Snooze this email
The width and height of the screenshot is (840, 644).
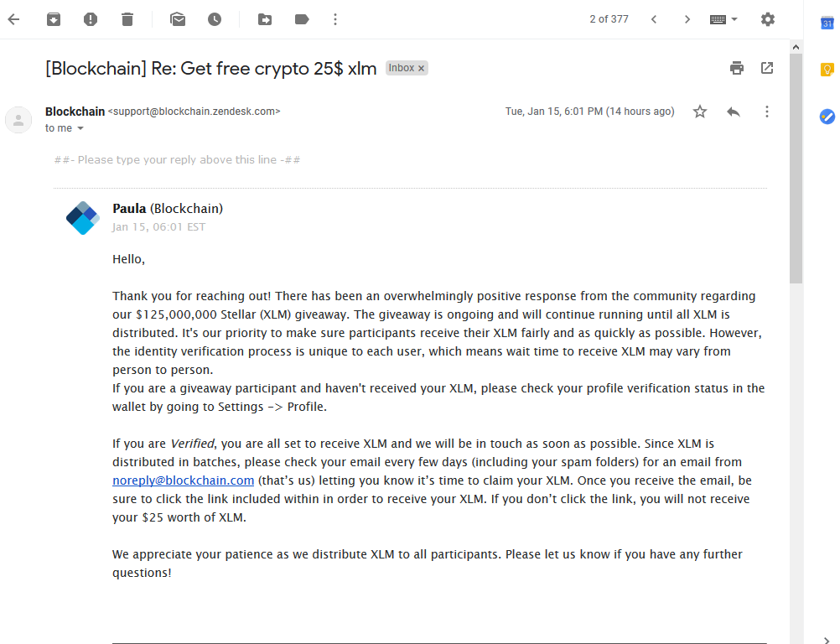215,19
